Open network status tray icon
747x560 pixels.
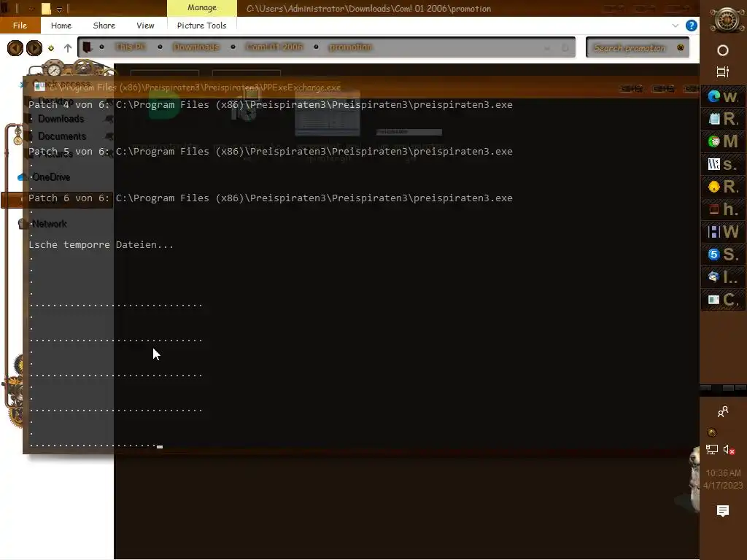tap(712, 449)
